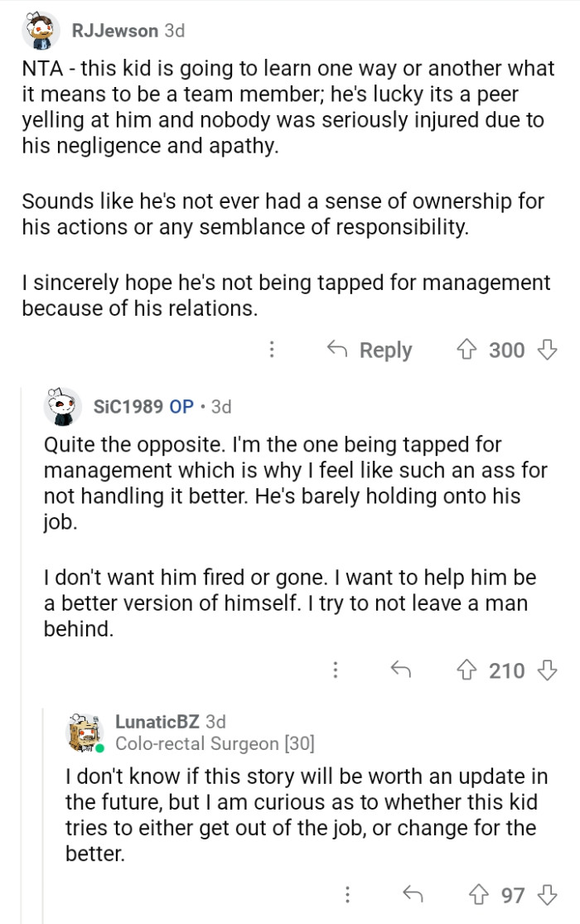
Task: Open three-dot menu on SiC1989's comment
Action: coord(336,670)
